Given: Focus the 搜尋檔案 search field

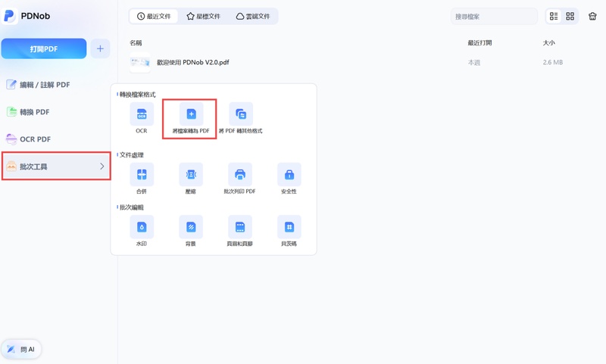Looking at the screenshot, I should click(494, 17).
